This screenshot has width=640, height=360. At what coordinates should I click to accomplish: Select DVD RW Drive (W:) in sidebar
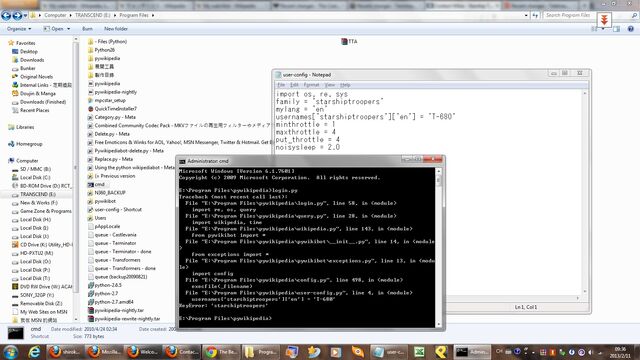point(42,287)
